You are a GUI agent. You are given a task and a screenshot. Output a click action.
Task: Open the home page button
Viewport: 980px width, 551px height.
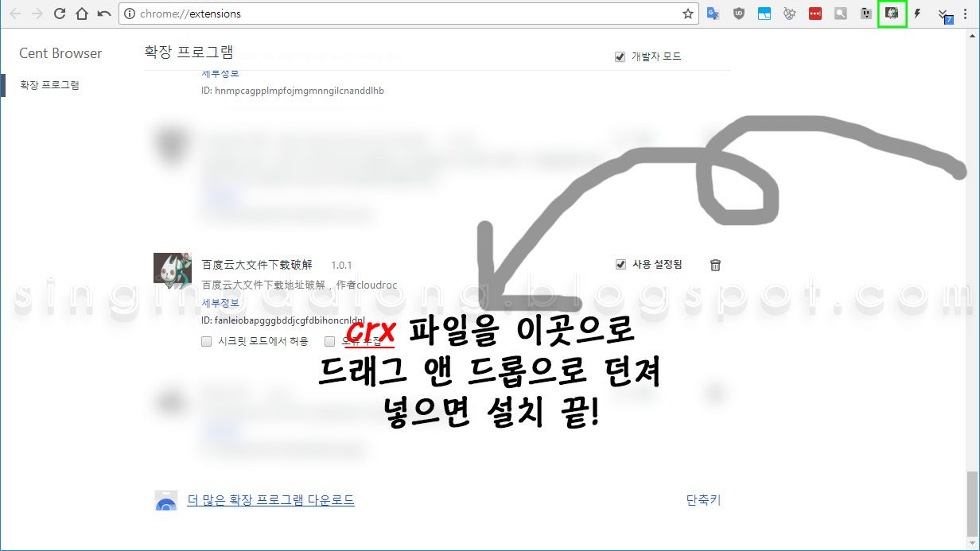[x=81, y=14]
